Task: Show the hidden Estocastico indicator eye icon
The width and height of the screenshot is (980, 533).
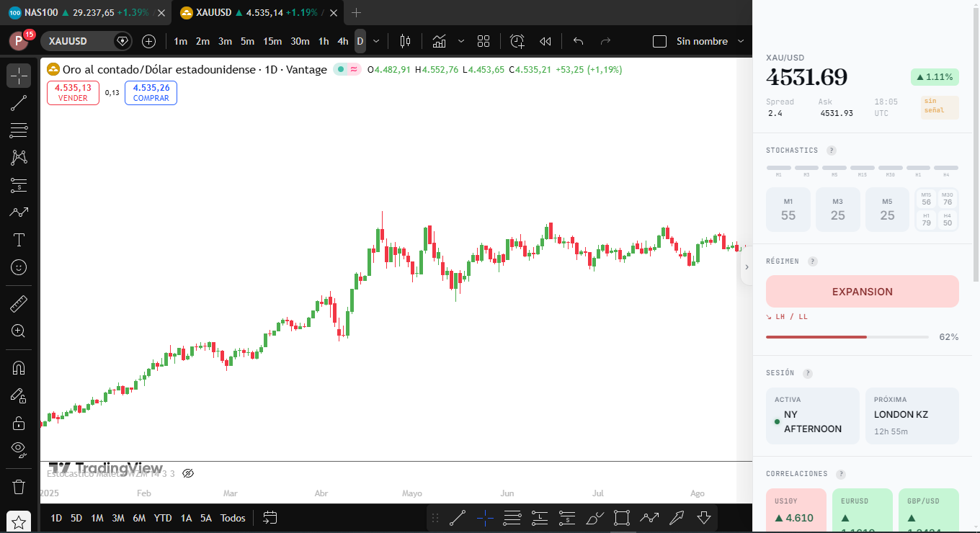Action: pyautogui.click(x=188, y=473)
